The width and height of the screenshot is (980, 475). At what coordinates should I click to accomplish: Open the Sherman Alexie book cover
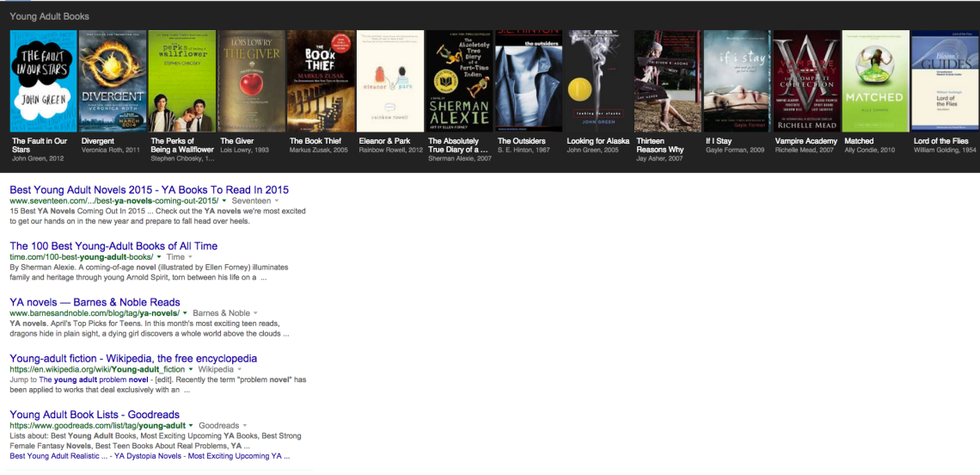pos(460,81)
